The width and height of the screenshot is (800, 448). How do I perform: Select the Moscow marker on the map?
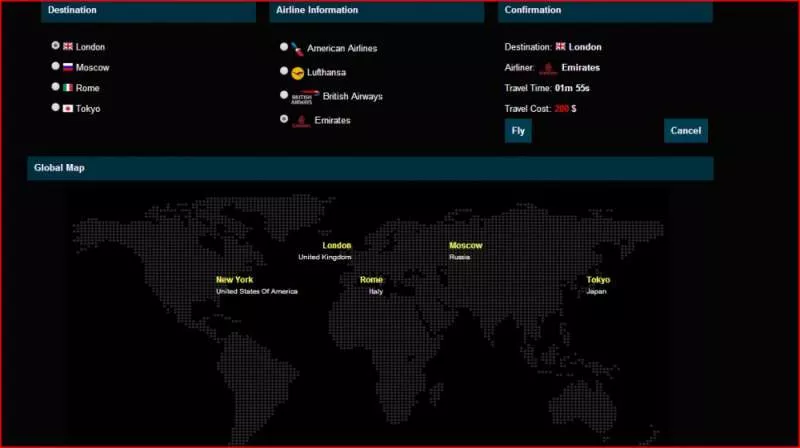465,246
